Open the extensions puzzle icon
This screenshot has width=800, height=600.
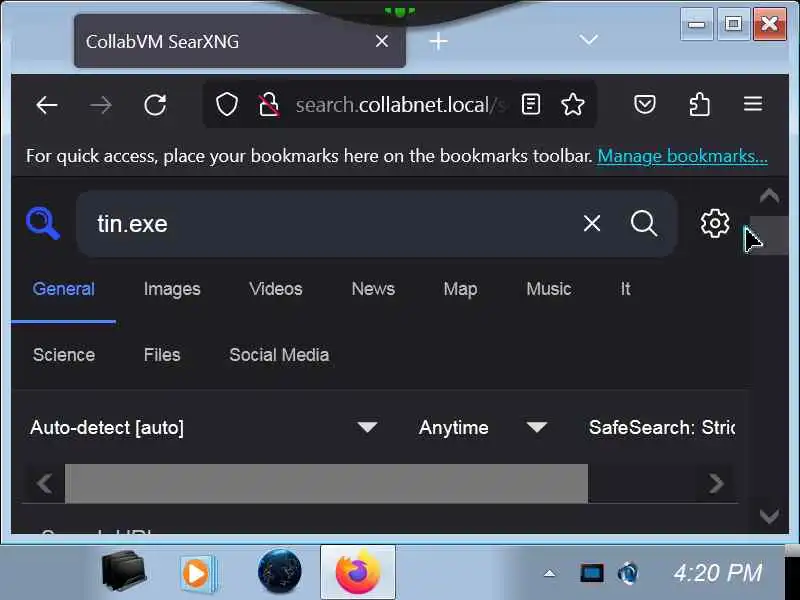point(699,105)
